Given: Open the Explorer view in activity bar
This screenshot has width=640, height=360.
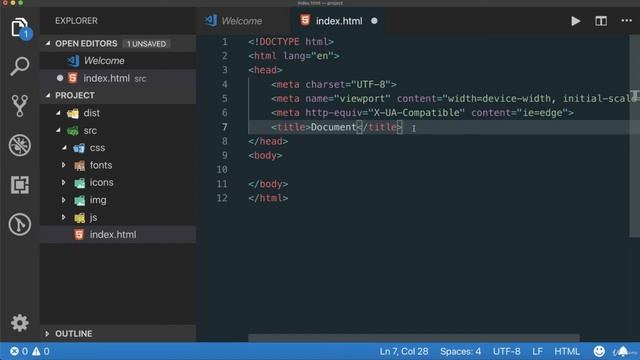Looking at the screenshot, I should (x=20, y=28).
